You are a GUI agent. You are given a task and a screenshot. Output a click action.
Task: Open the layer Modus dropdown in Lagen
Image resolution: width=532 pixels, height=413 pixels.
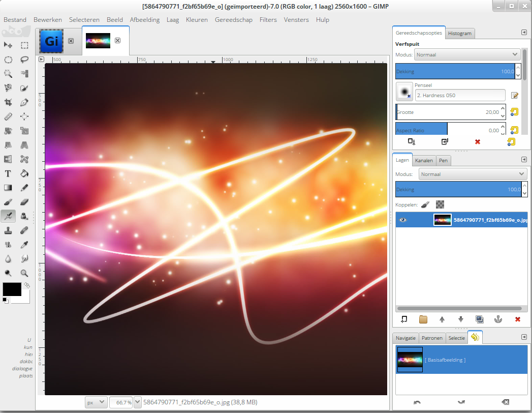473,174
